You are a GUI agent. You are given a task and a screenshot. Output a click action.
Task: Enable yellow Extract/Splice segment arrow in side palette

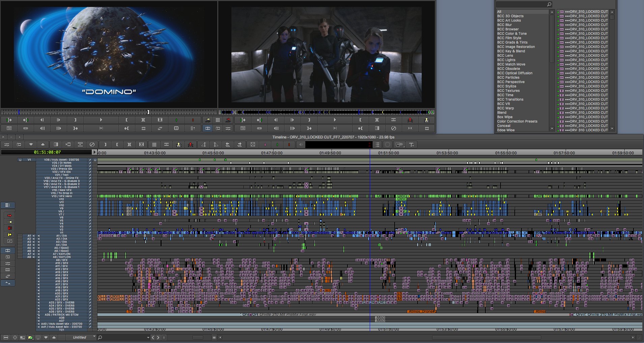point(9,222)
